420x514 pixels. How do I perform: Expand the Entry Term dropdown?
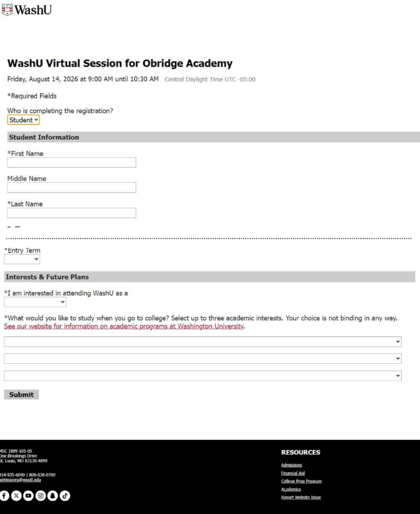tap(22, 259)
